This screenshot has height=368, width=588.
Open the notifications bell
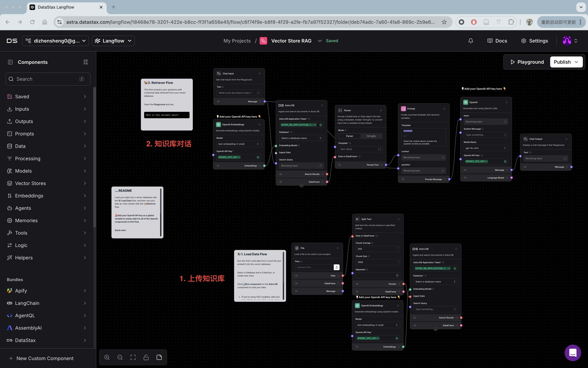(471, 41)
